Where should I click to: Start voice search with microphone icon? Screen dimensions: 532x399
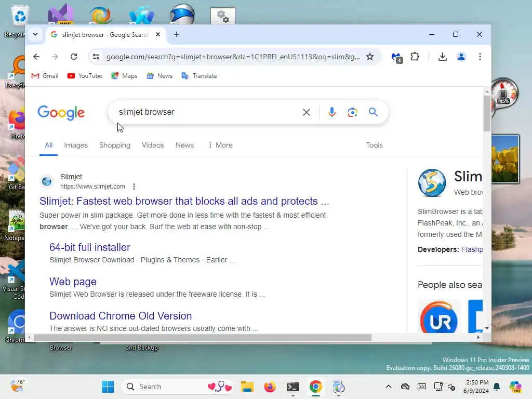coord(332,112)
